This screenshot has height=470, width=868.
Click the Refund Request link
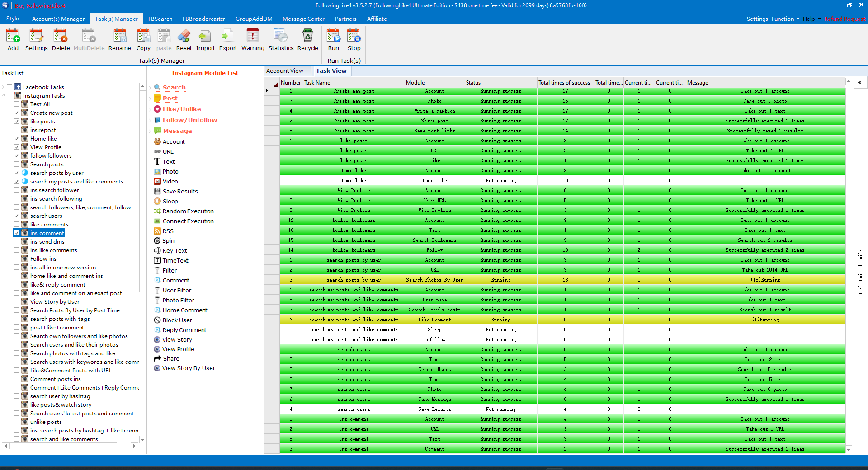(844, 19)
